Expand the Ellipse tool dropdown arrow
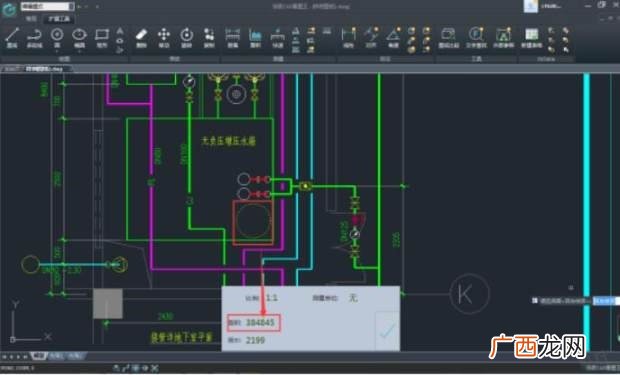The width and height of the screenshot is (620, 375). 79,51
